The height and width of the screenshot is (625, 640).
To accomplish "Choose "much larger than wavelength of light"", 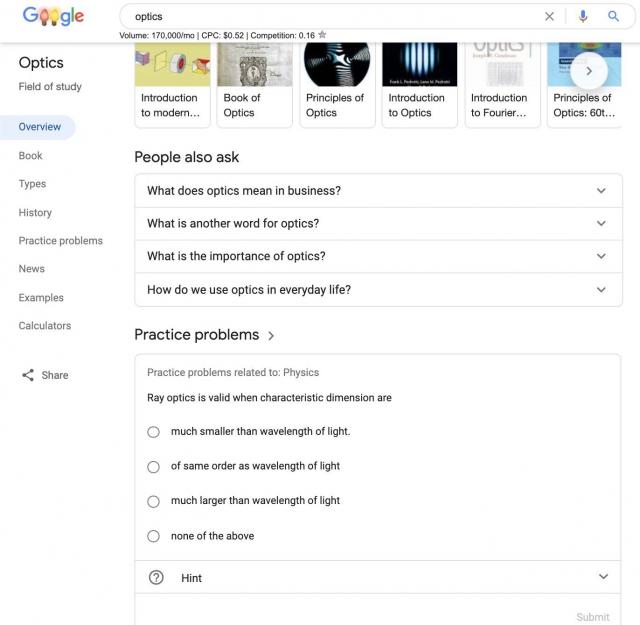I will coord(153,501).
